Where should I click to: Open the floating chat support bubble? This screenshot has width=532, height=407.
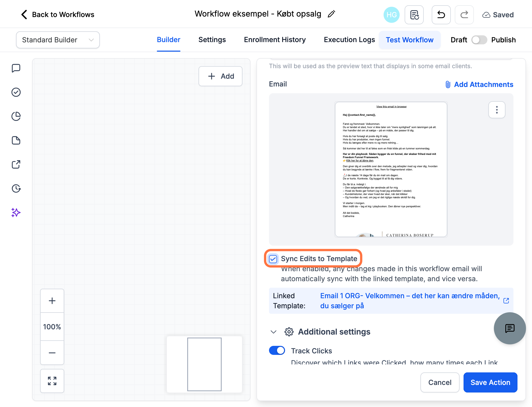pos(510,328)
